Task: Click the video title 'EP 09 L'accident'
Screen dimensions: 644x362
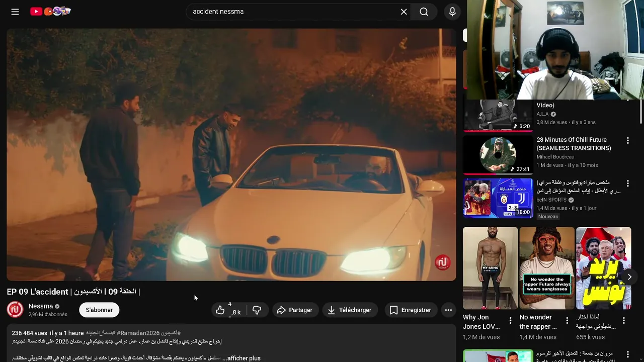Action: point(73,292)
